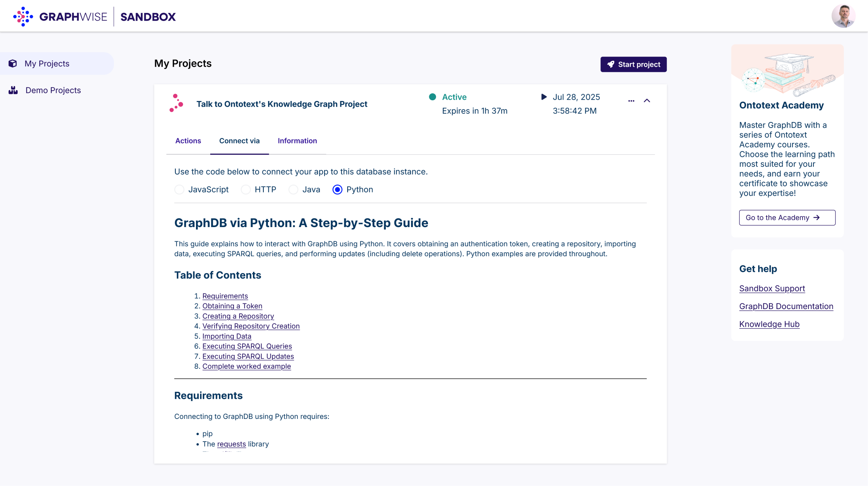Click the requests library link
This screenshot has height=486, width=868.
[232, 444]
